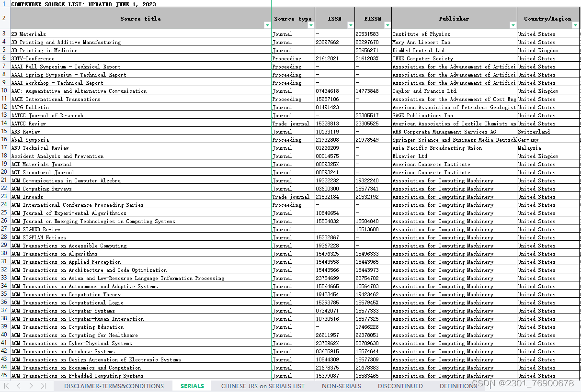Go to last sheet navigation arrow
Screen dimensions: 581x392
43,386
